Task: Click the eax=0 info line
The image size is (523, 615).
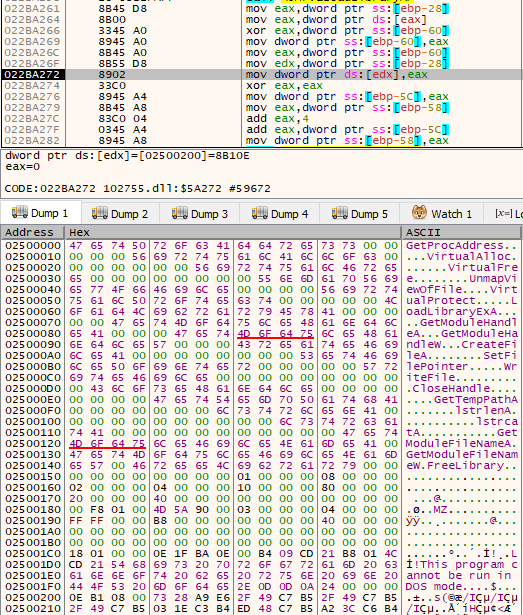Action: tap(23, 167)
